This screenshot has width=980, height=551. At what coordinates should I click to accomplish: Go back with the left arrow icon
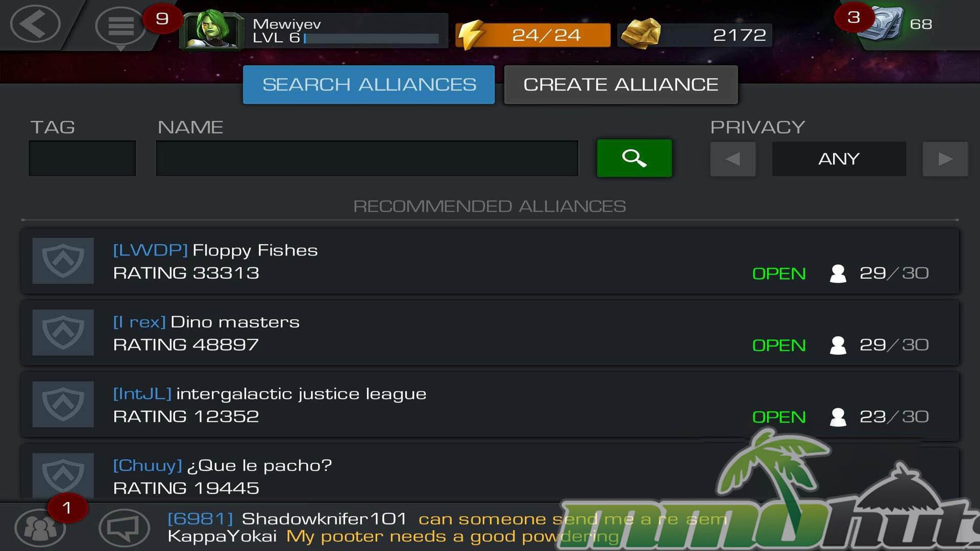pos(35,23)
